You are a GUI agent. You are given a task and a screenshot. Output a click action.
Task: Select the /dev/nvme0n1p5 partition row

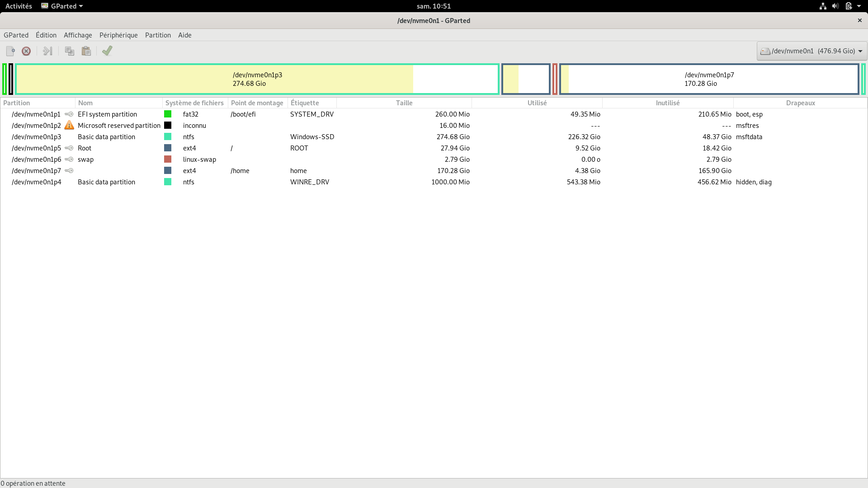pos(434,148)
